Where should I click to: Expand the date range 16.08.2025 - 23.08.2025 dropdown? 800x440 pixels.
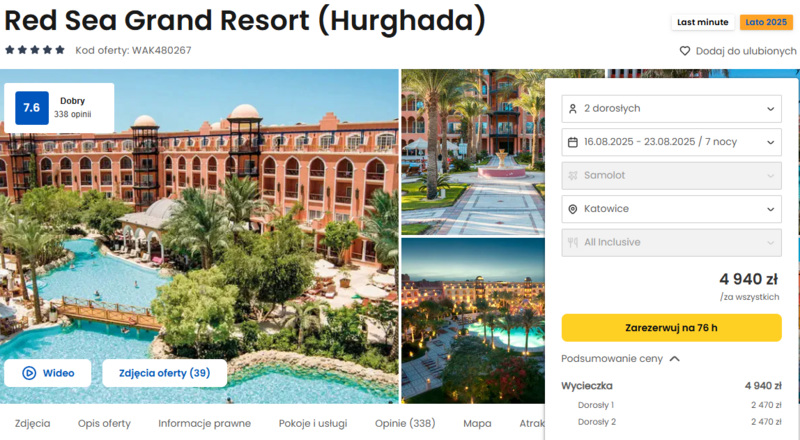tap(671, 142)
